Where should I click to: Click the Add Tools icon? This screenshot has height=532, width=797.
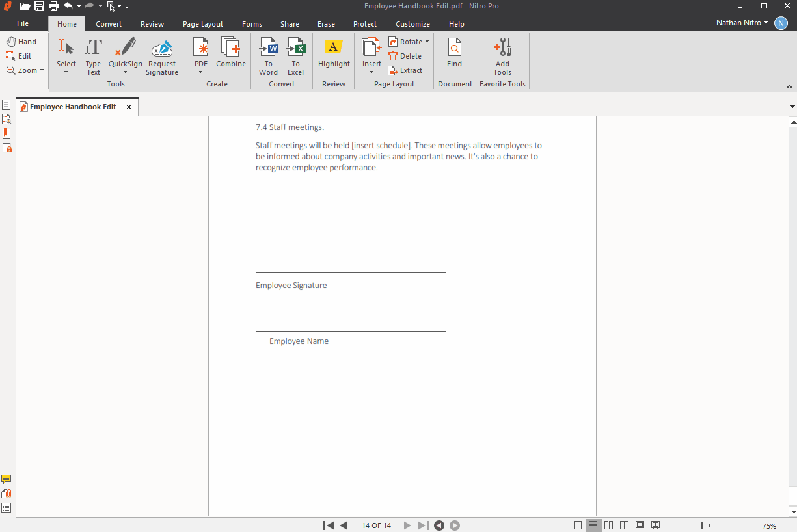click(x=502, y=56)
